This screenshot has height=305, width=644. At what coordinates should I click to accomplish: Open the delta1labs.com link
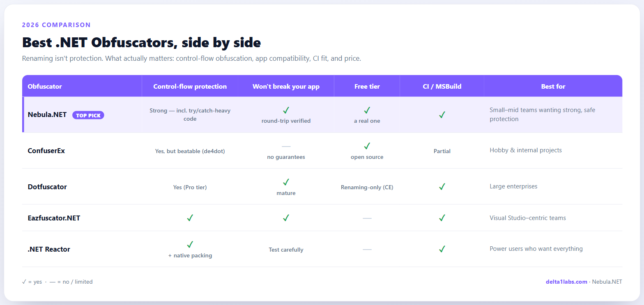coord(566,282)
